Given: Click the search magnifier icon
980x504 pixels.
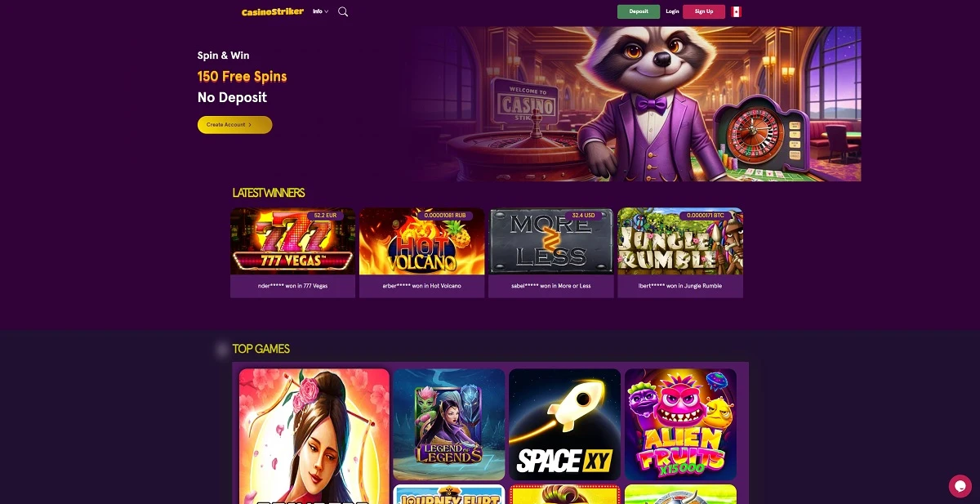Looking at the screenshot, I should pyautogui.click(x=343, y=11).
